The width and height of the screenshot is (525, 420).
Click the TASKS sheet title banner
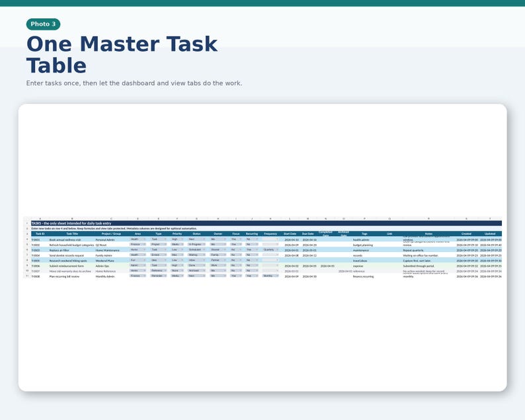[x=266, y=223]
